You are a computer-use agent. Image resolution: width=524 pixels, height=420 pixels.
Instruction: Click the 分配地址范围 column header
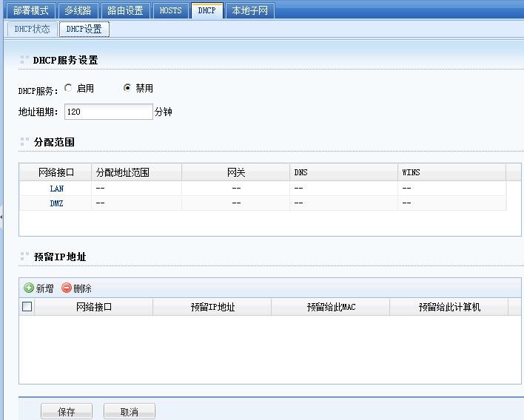tap(122, 172)
